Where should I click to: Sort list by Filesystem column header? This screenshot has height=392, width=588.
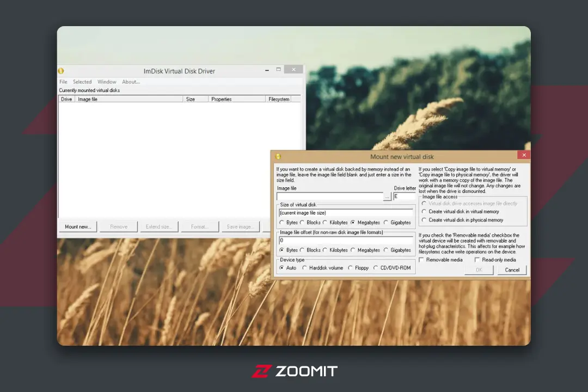pos(279,99)
